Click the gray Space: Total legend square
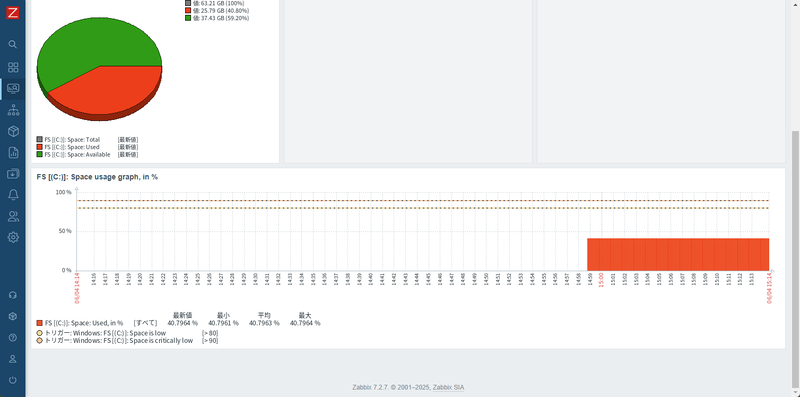The height and width of the screenshot is (397, 800). 39,139
